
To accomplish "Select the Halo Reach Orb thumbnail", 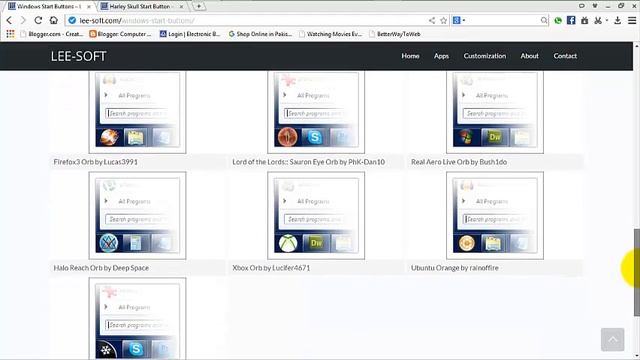I will 137,216.
